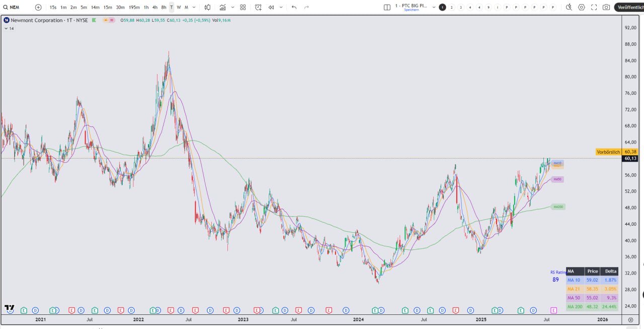Enter fullscreen mode

(594, 7)
